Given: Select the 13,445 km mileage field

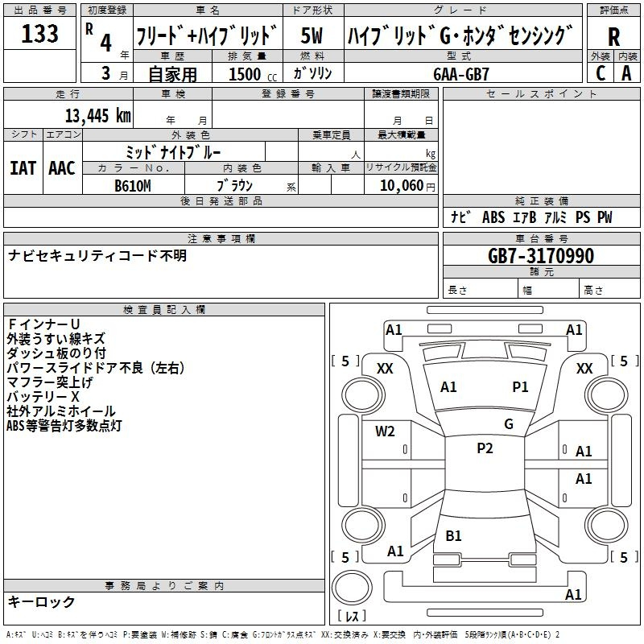Looking at the screenshot, I should click(x=97, y=115).
